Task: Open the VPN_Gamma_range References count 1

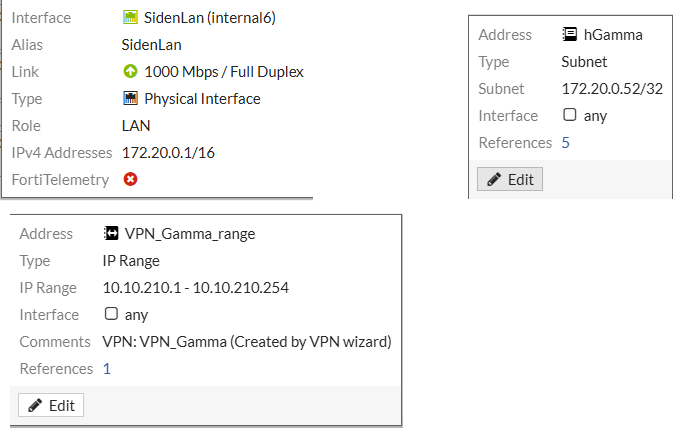Action: (x=107, y=369)
